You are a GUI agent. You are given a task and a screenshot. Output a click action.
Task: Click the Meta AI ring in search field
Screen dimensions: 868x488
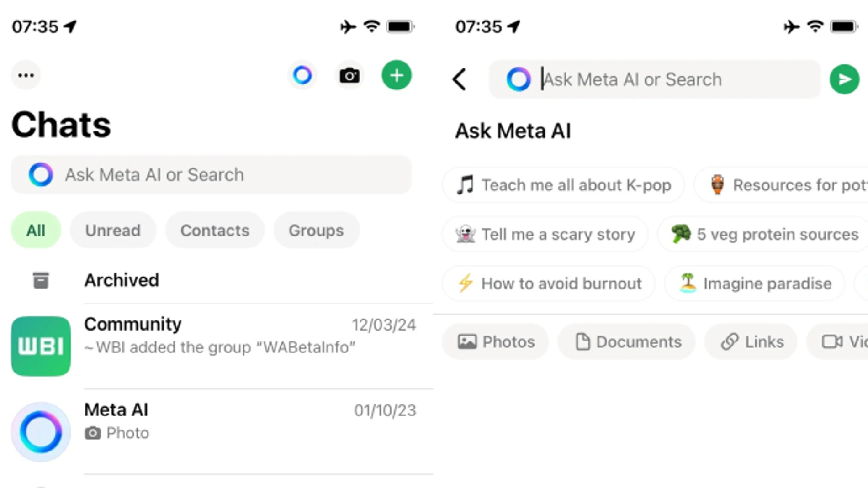coord(519,79)
